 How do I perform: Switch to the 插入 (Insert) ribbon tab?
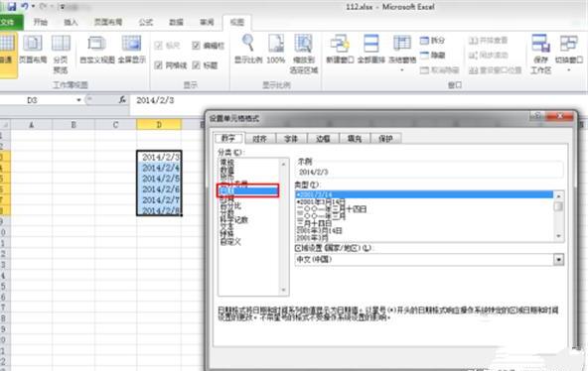click(71, 23)
